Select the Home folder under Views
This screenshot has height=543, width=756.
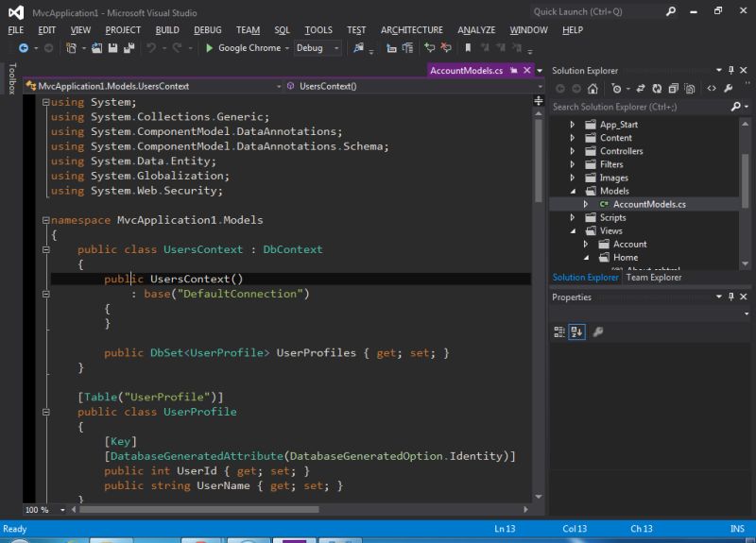click(626, 257)
